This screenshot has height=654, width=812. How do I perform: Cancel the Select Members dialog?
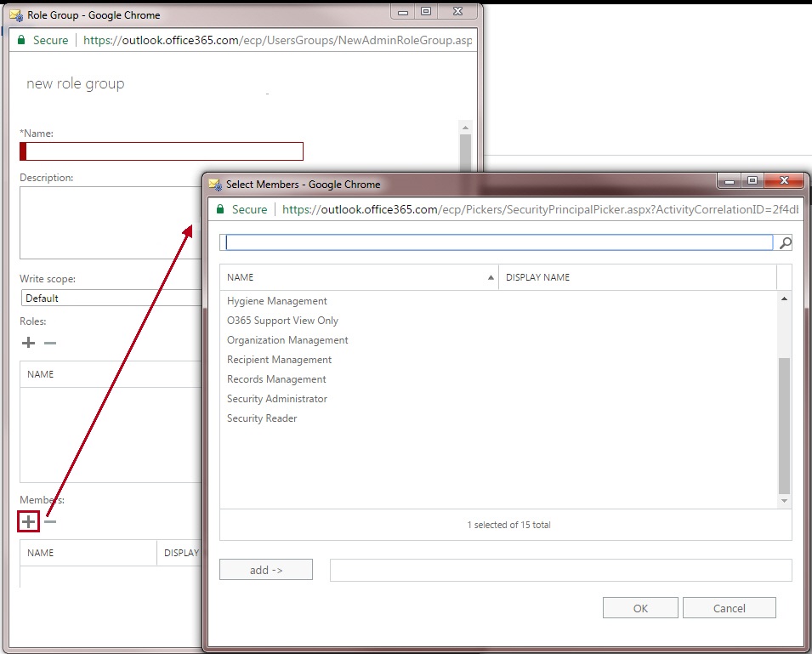(730, 608)
